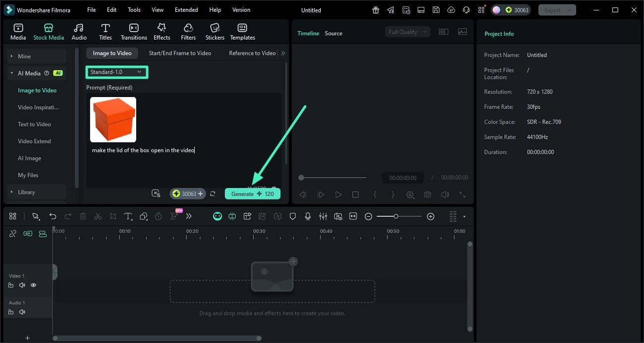The image size is (644, 343).
Task: Select the Titles panel icon
Action: (105, 31)
